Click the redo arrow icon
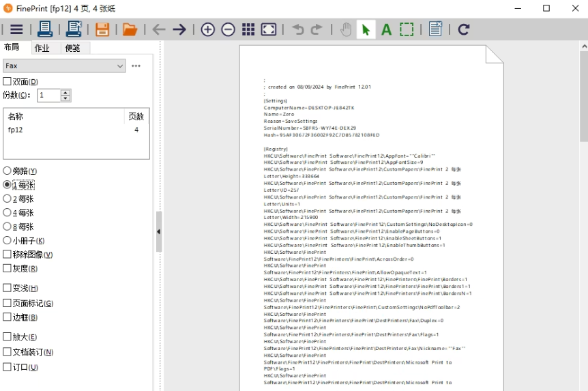This screenshot has height=391, width=588. [x=317, y=29]
